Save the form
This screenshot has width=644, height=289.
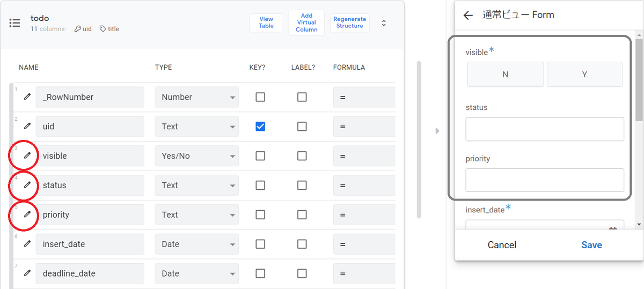click(591, 245)
